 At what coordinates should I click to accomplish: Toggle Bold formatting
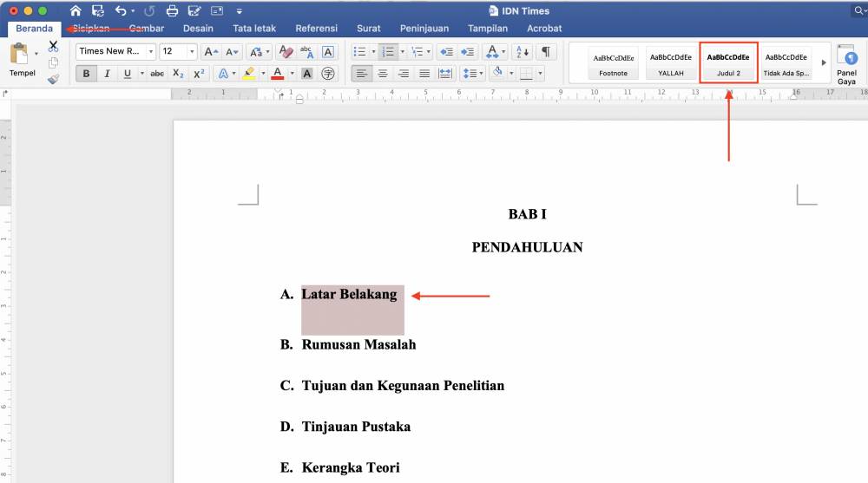click(86, 73)
